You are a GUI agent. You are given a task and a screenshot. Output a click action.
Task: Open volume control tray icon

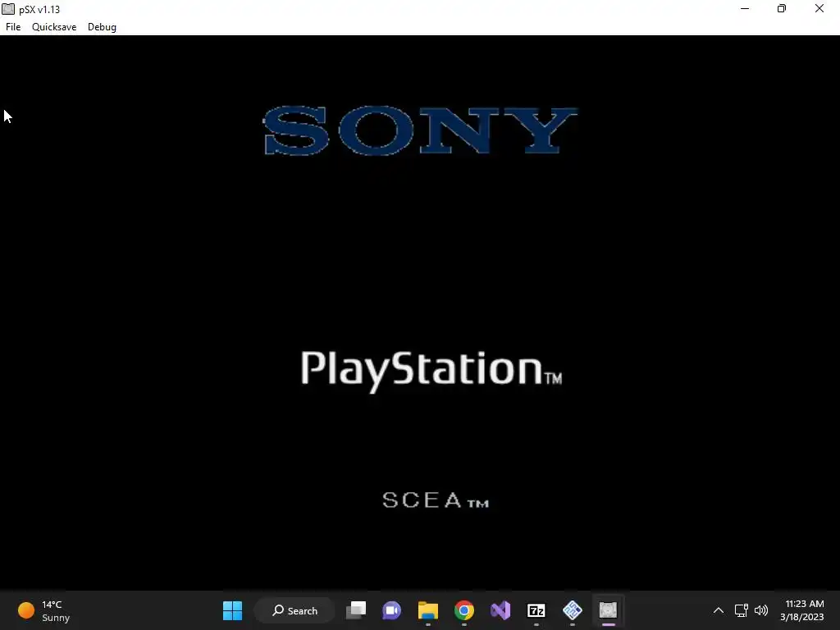coord(760,610)
